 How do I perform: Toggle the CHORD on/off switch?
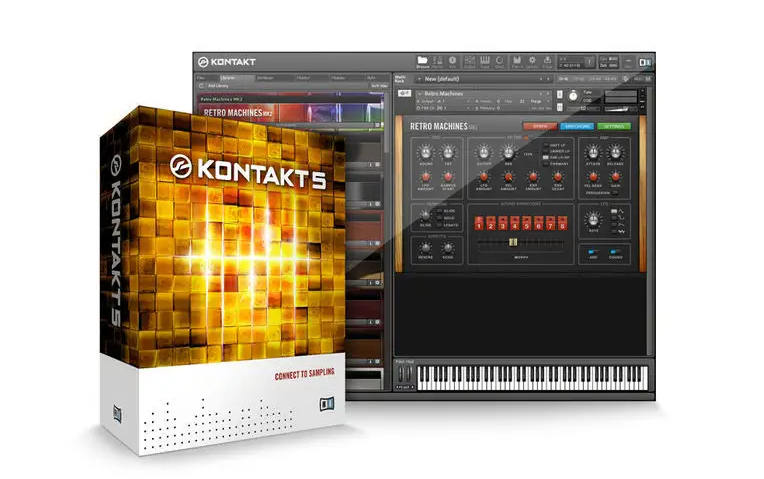pos(615,251)
